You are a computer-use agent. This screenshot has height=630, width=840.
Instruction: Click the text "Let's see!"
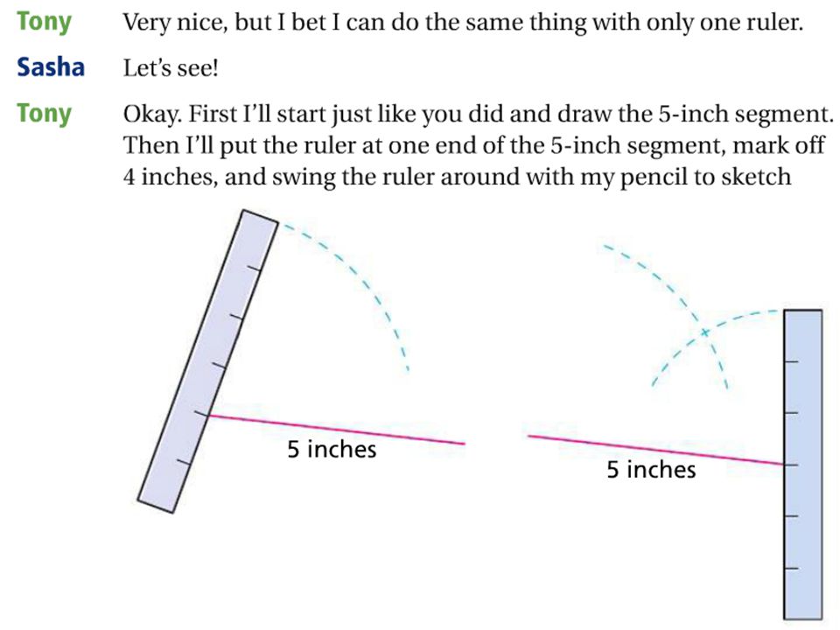tap(171, 68)
